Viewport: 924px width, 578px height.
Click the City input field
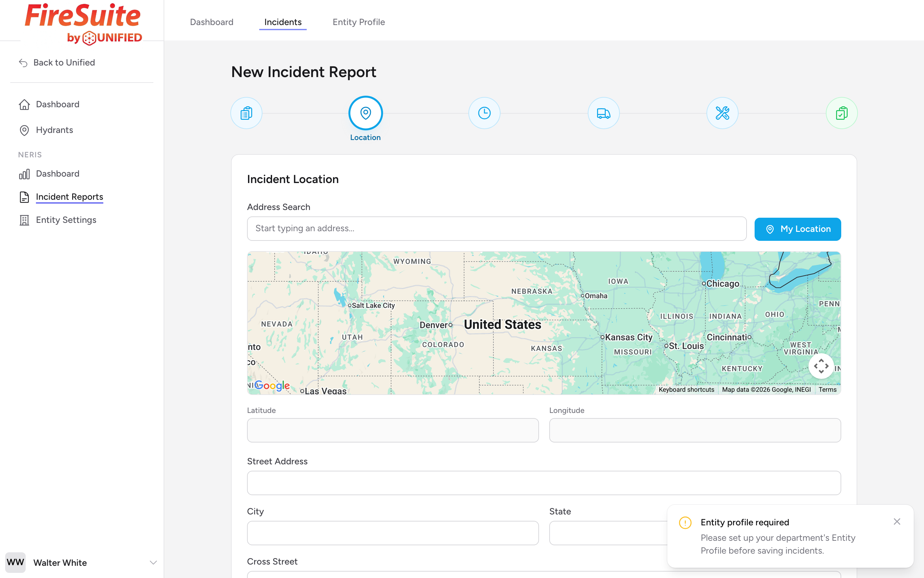[392, 533]
